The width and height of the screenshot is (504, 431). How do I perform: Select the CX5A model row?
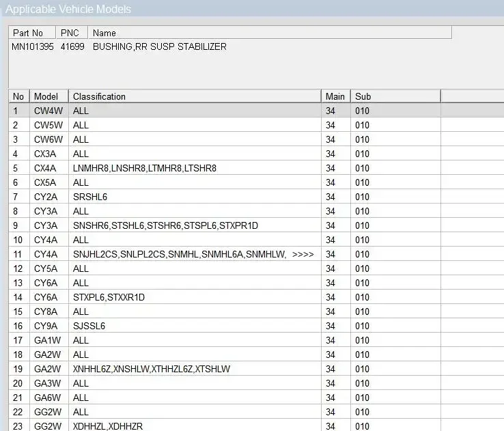tap(257, 182)
